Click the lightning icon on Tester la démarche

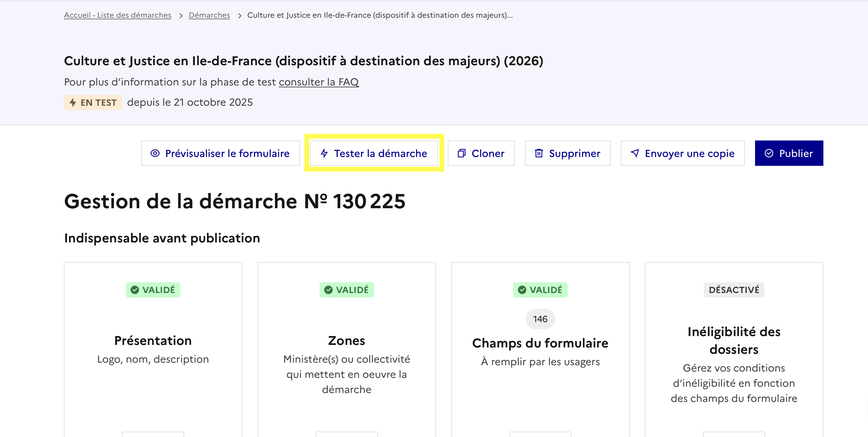pyautogui.click(x=324, y=153)
